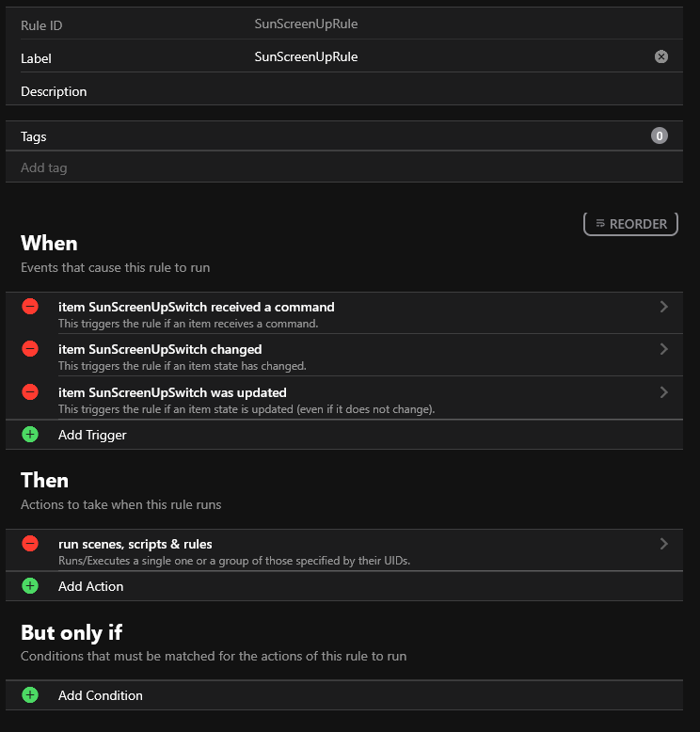Delete the 'run scenes, scripts & rules' action

pos(30,543)
